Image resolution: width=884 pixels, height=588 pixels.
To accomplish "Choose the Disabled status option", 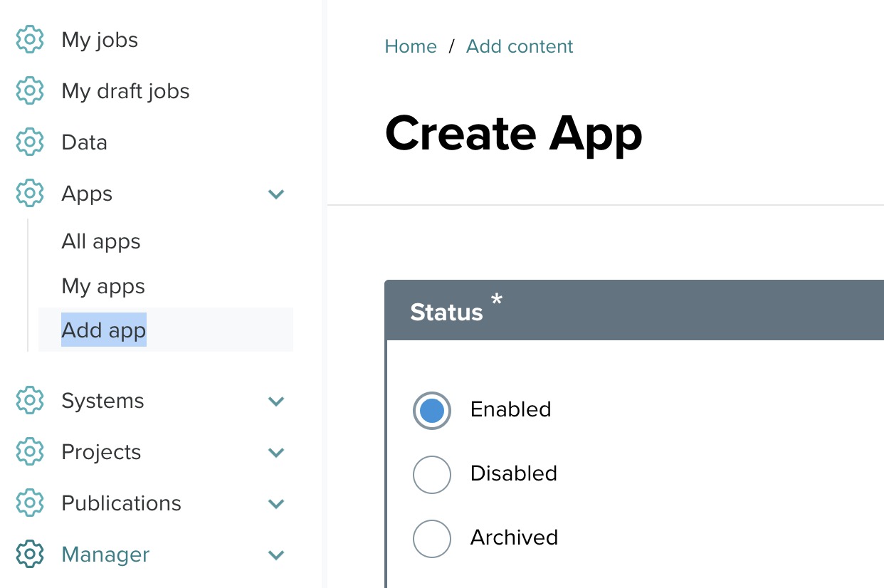I will click(x=432, y=475).
